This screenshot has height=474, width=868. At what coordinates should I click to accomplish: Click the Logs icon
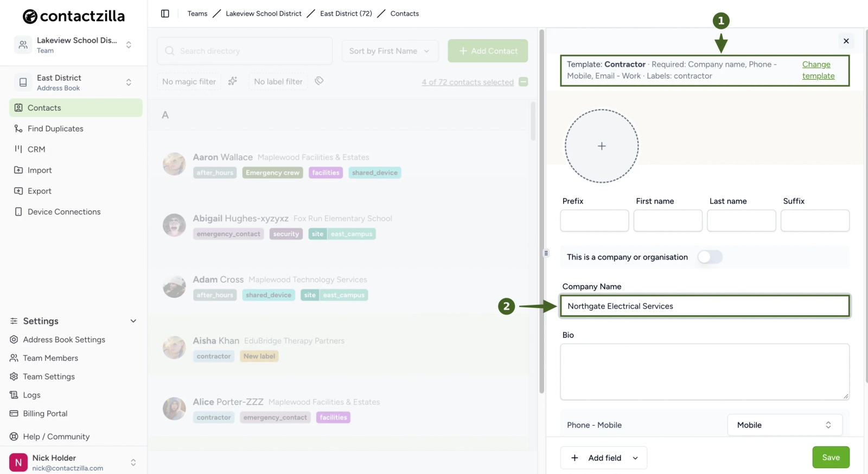click(x=14, y=395)
